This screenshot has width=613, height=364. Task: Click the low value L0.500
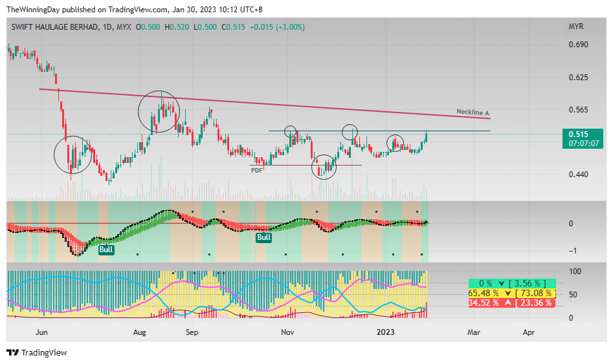pyautogui.click(x=205, y=27)
